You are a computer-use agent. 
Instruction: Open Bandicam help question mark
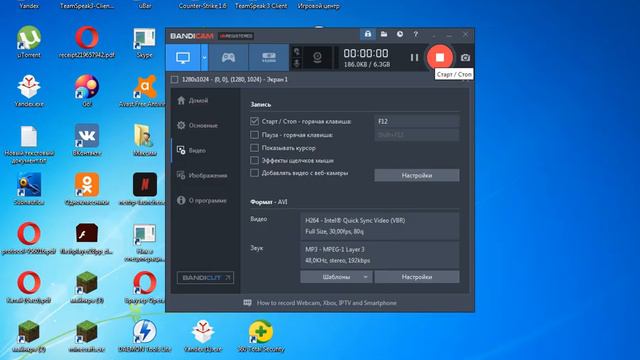(x=416, y=34)
